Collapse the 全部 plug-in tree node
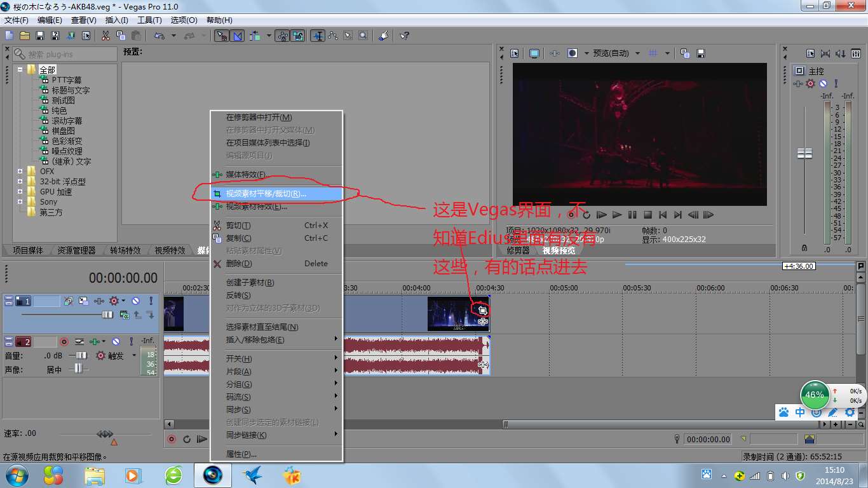 click(x=20, y=69)
